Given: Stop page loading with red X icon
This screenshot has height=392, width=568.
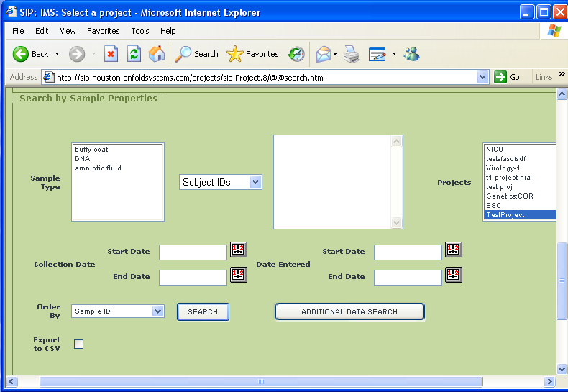Looking at the screenshot, I should (x=111, y=54).
